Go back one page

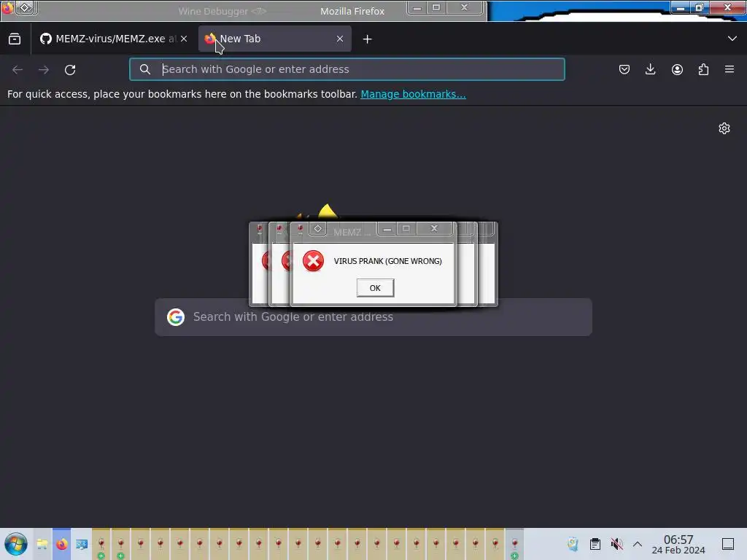pyautogui.click(x=18, y=69)
